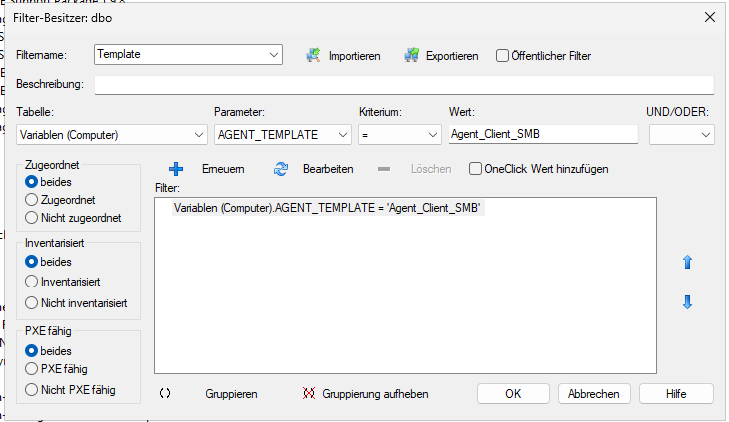Viewport: 729px width, 422px height.
Task: Open the Kriterium operator dropdown
Action: (433, 134)
